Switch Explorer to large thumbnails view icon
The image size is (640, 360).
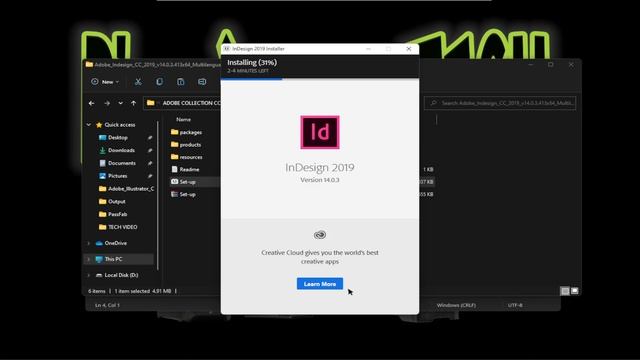575,291
